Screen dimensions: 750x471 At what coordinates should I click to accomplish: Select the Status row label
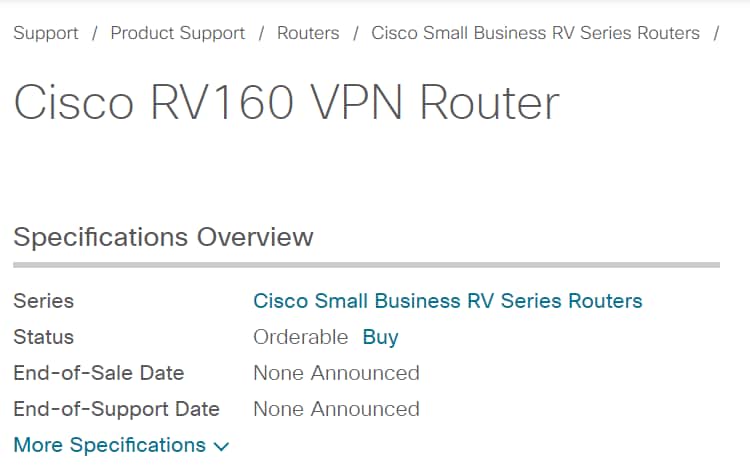click(44, 337)
